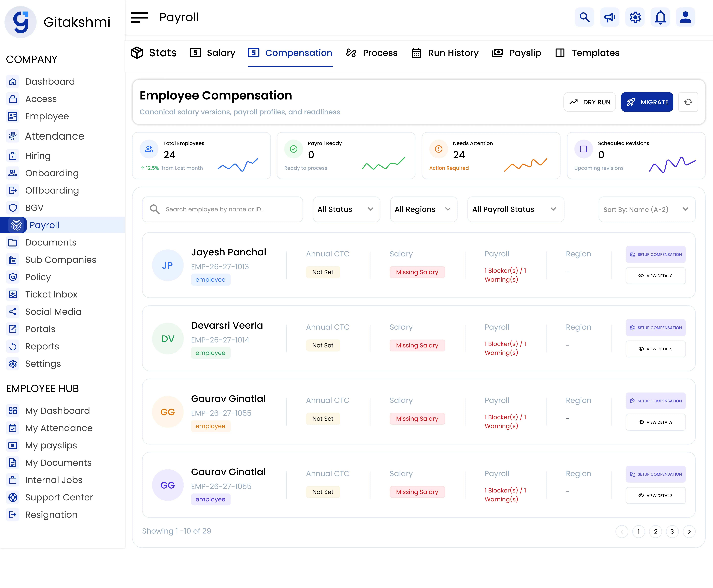Image resolution: width=713 pixels, height=588 pixels.
Task: Expand the All Status dropdown
Action: click(x=346, y=209)
